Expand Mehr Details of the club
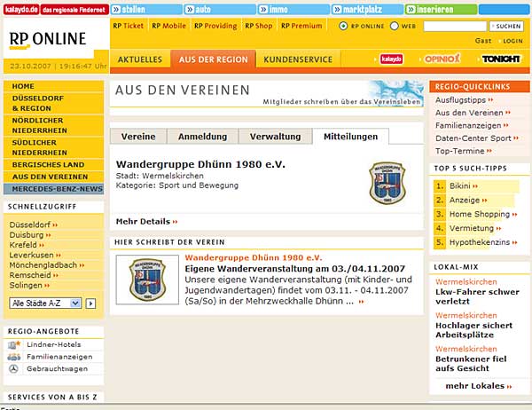This screenshot has height=410, width=532. (x=146, y=221)
